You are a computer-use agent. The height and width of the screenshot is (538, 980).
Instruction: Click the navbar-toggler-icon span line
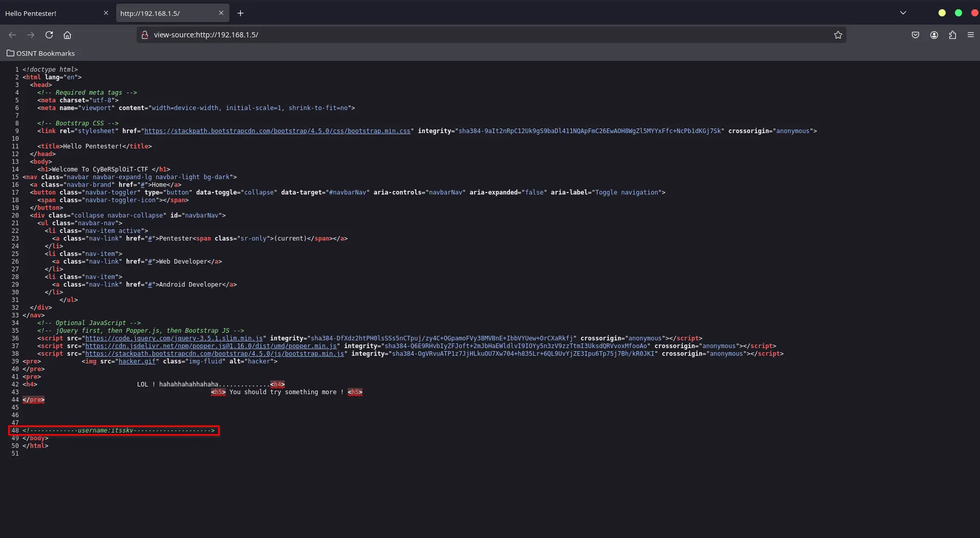pos(113,200)
